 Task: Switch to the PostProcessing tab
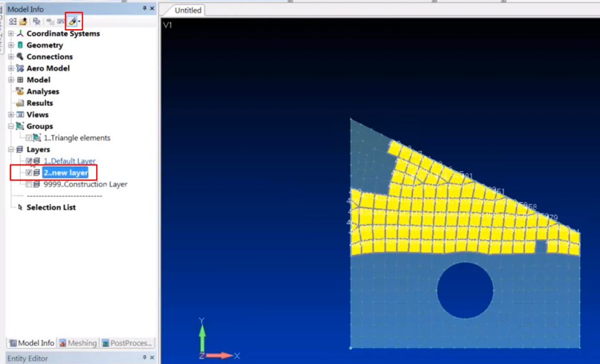pos(127,343)
